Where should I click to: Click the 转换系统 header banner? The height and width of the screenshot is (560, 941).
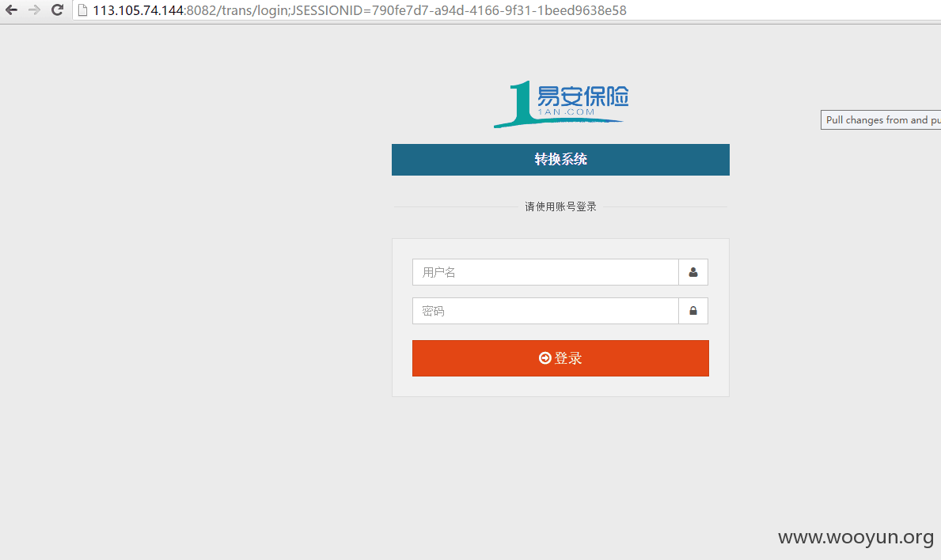point(560,160)
